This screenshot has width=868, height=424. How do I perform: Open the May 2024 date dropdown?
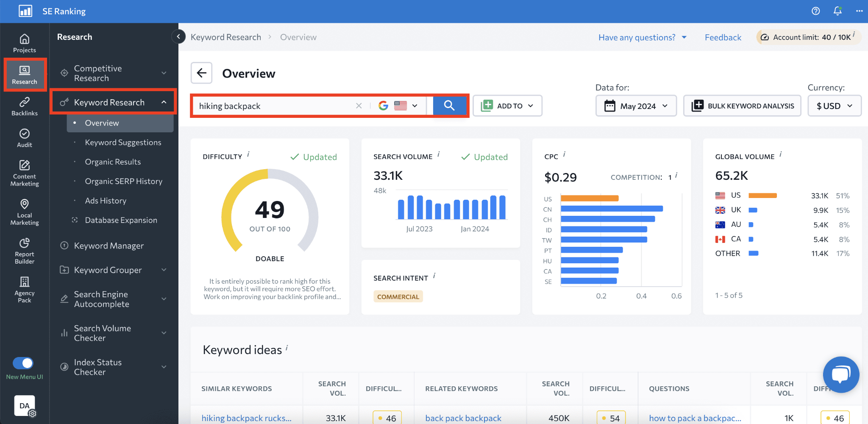coord(636,106)
